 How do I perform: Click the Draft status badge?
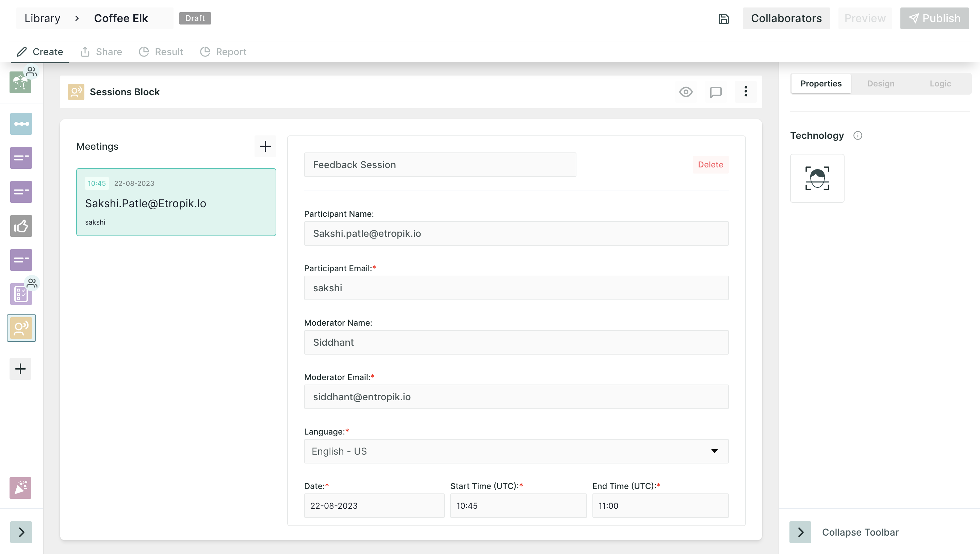pos(195,18)
